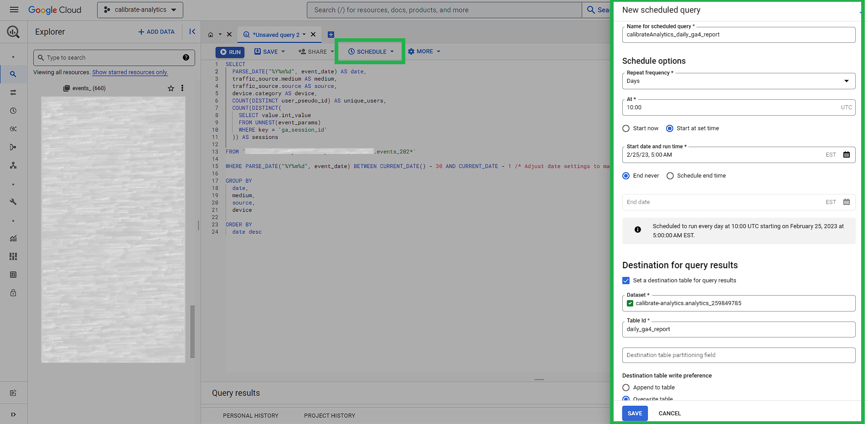Click the Google Cloud logo

[x=55, y=10]
